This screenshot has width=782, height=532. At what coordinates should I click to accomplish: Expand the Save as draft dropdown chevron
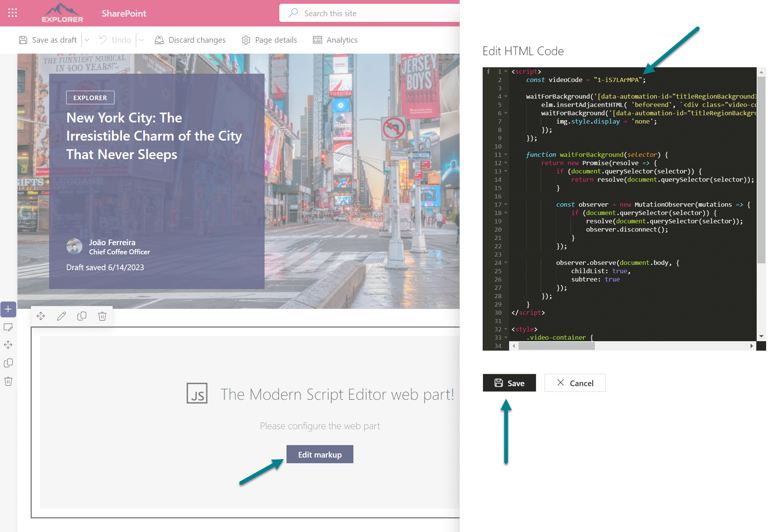87,40
